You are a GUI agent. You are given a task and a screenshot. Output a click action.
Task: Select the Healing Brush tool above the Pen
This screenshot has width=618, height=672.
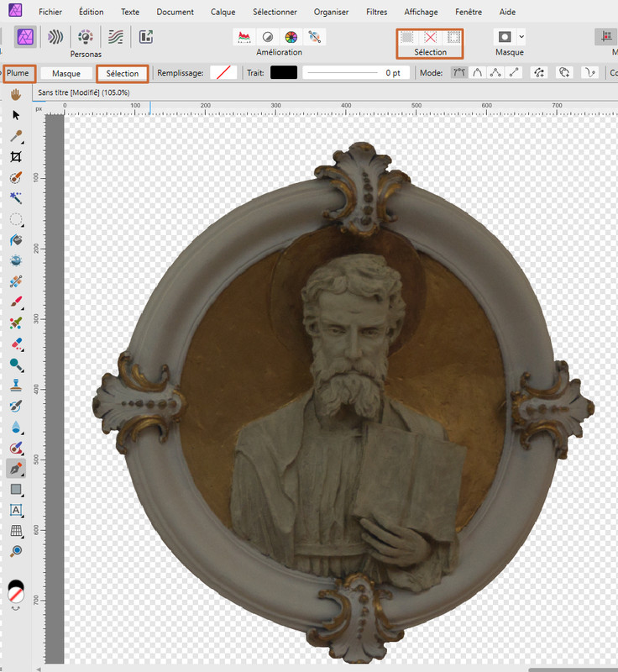(16, 448)
